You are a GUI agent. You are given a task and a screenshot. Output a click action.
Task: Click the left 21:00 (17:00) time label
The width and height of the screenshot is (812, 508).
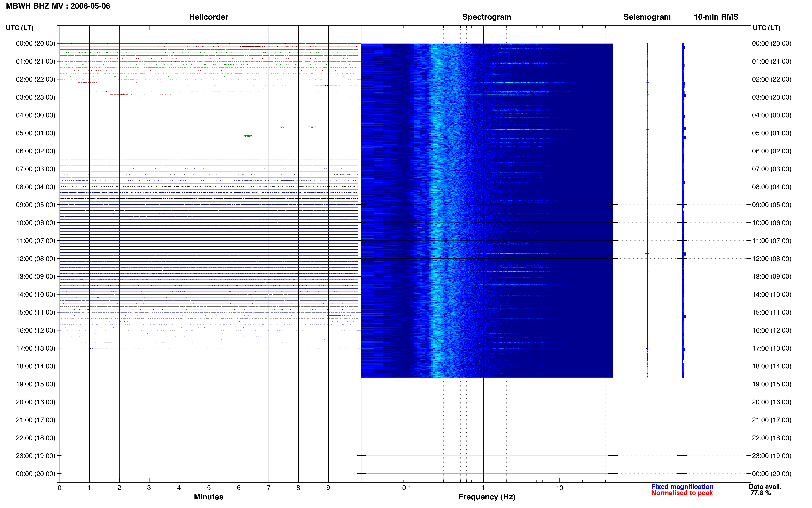pos(36,420)
